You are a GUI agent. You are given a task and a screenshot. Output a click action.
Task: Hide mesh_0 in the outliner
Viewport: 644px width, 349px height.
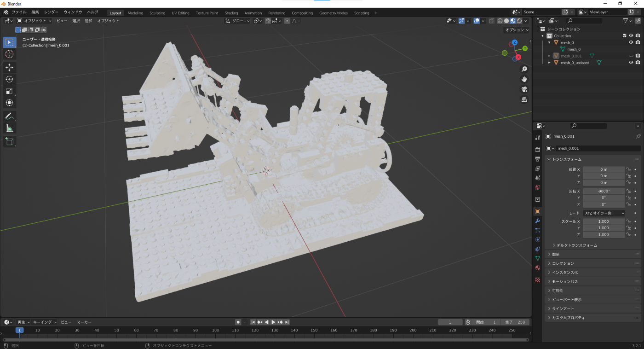pyautogui.click(x=631, y=42)
